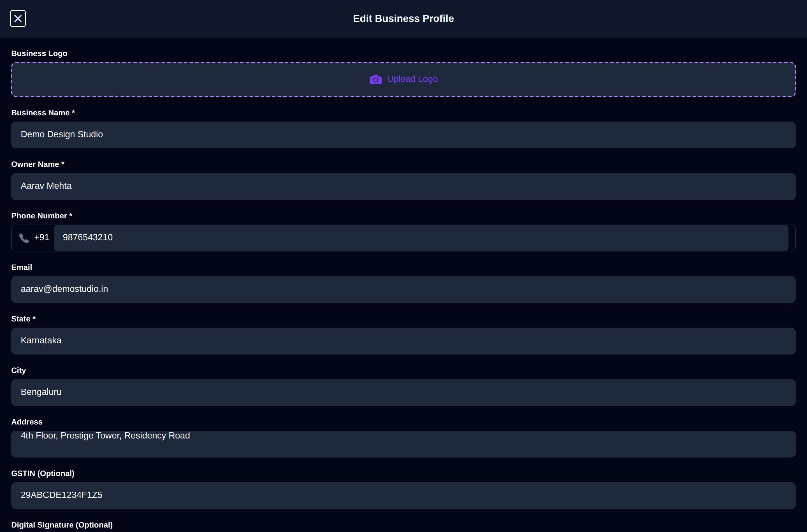The width and height of the screenshot is (807, 532).
Task: Edit the Owner Name field Aarav Mehta
Action: coord(403,186)
